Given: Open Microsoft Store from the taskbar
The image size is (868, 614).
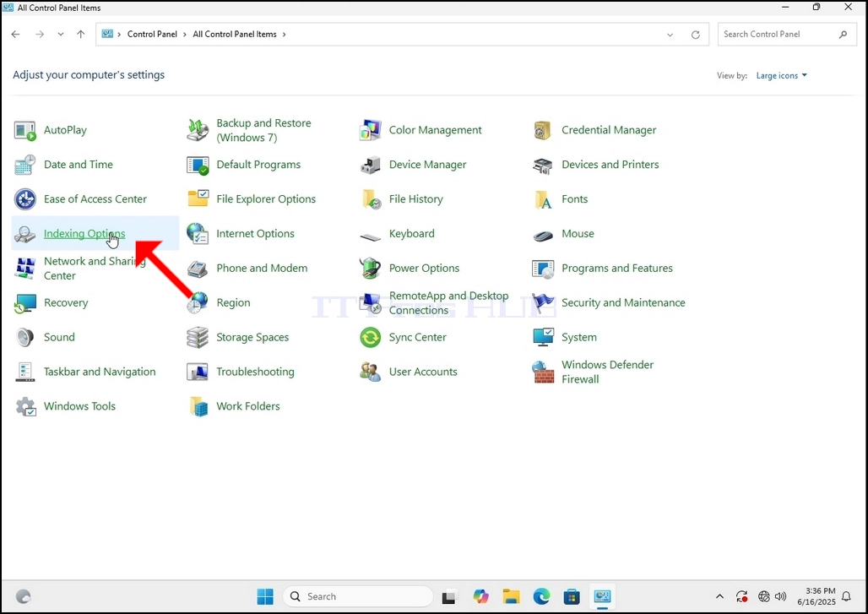Looking at the screenshot, I should [572, 596].
